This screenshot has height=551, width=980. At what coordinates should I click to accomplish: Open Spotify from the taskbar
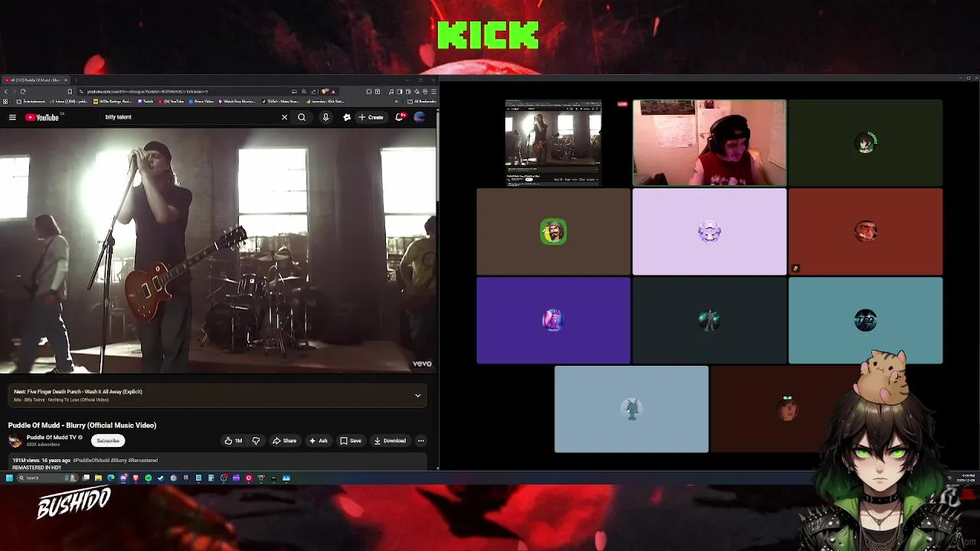click(x=148, y=478)
